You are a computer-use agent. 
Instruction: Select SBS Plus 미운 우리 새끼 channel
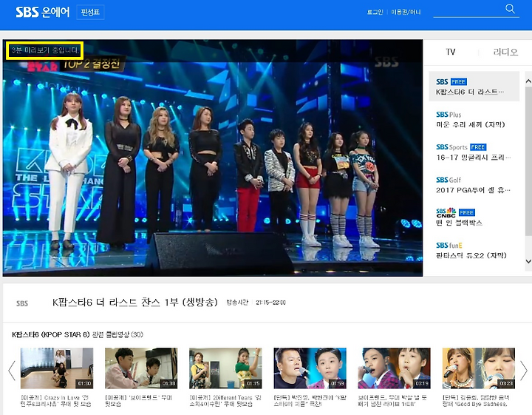(x=474, y=119)
